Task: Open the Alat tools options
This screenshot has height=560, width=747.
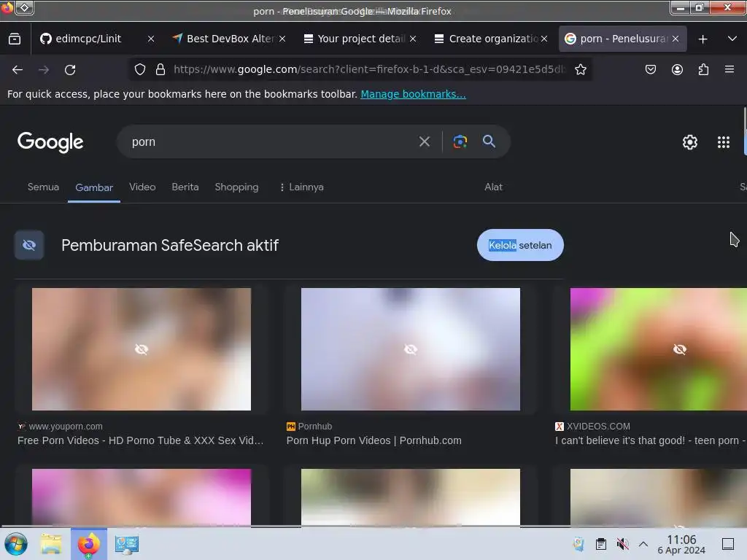Action: pyautogui.click(x=494, y=187)
